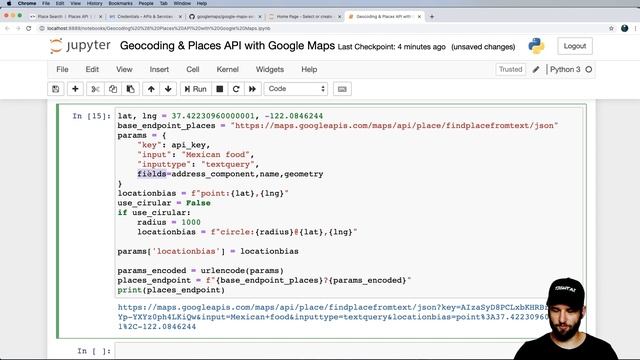Save notebook with the floppy disk icon
640x360 pixels.
56,89
